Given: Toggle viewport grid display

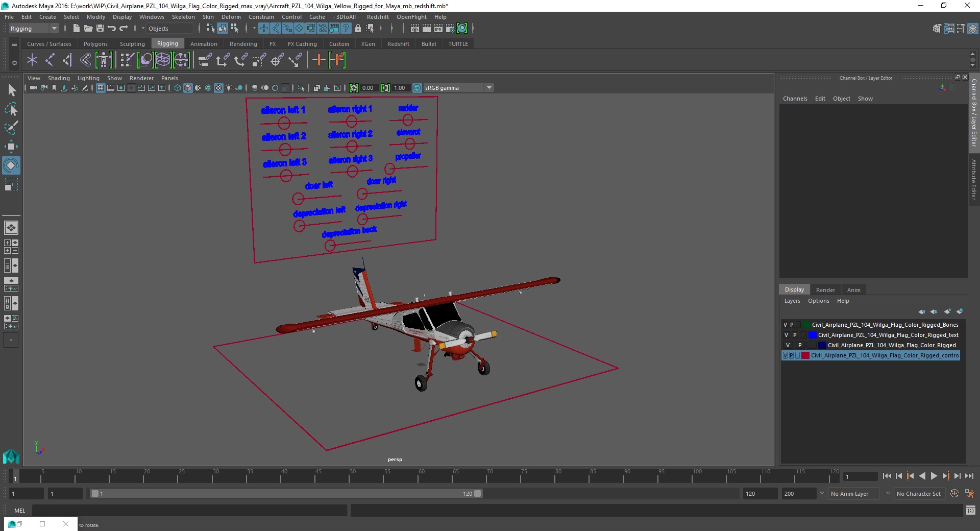Looking at the screenshot, I should pos(101,88).
